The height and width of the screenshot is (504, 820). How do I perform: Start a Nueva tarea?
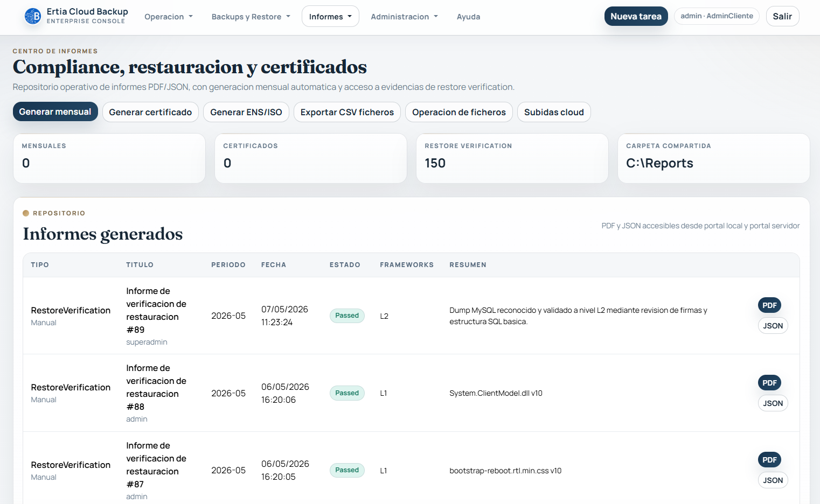pyautogui.click(x=636, y=16)
